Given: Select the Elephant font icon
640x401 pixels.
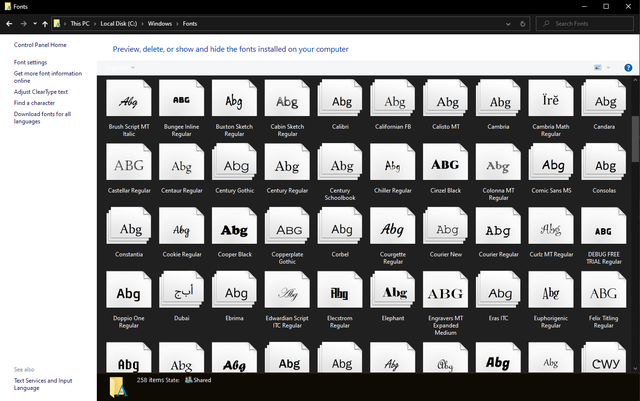Looking at the screenshot, I should 393,290.
